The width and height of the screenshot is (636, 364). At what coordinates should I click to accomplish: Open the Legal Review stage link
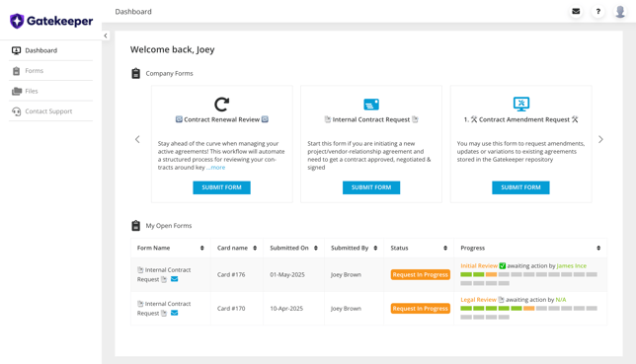click(478, 300)
